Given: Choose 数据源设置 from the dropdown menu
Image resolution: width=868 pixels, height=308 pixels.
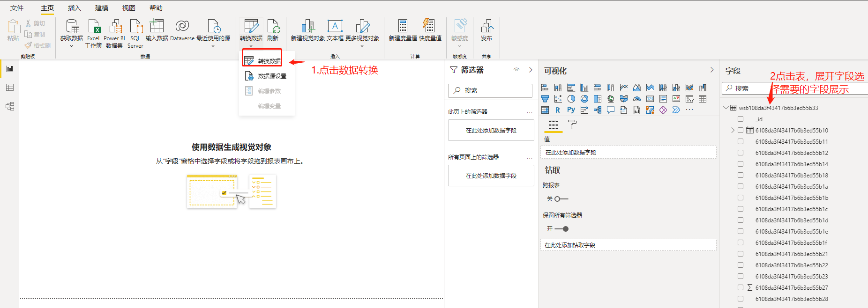Looking at the screenshot, I should coord(272,76).
